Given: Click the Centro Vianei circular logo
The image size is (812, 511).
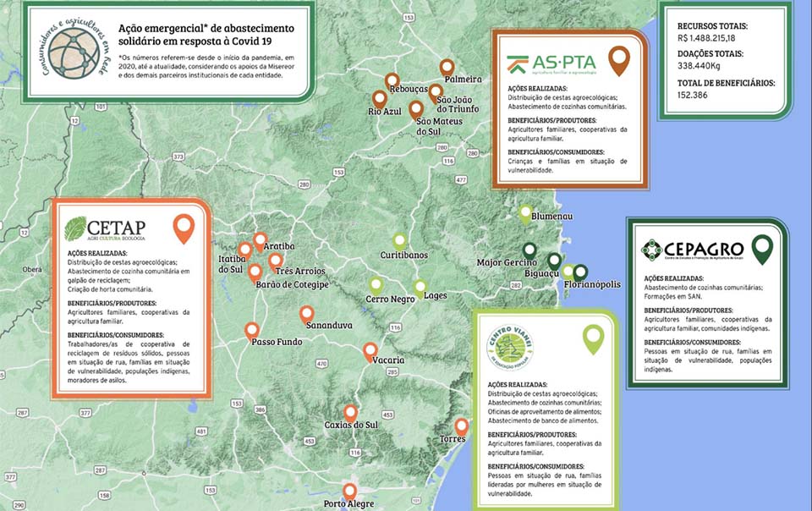Looking at the screenshot, I should [x=510, y=348].
